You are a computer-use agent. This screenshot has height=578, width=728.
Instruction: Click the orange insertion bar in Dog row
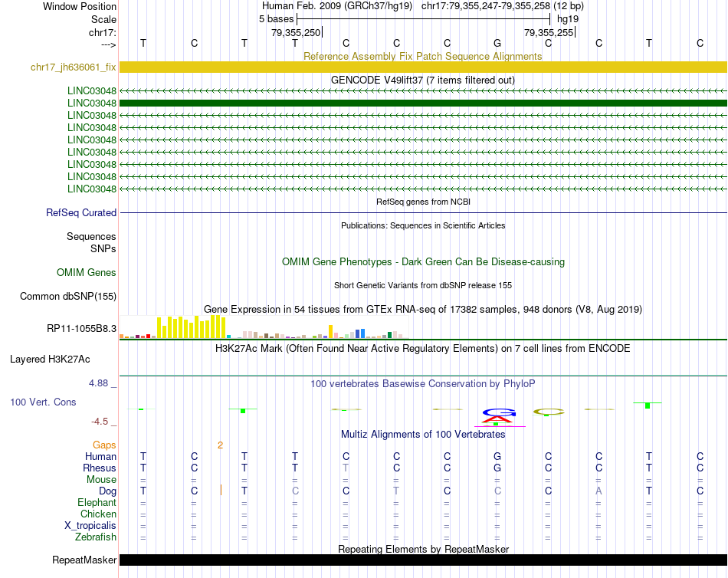[x=221, y=490]
